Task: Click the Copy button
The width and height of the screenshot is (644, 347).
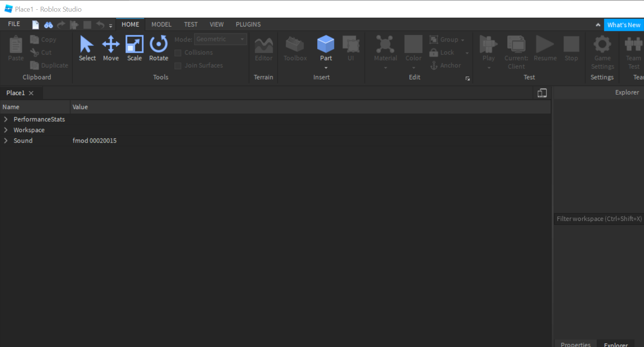Action: click(x=43, y=39)
